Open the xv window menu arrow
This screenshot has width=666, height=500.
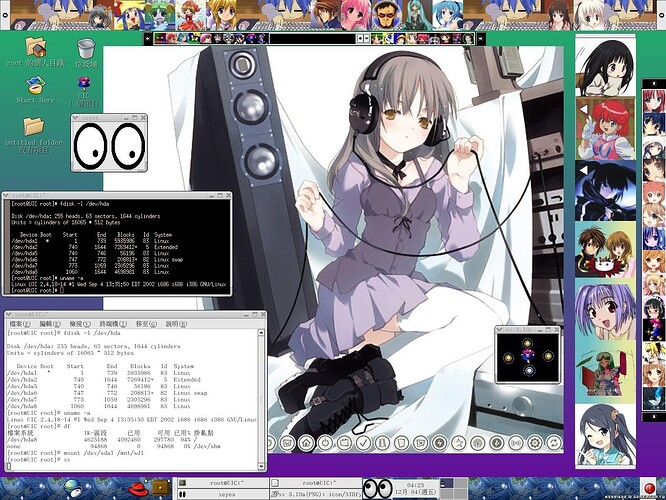[x=500, y=330]
